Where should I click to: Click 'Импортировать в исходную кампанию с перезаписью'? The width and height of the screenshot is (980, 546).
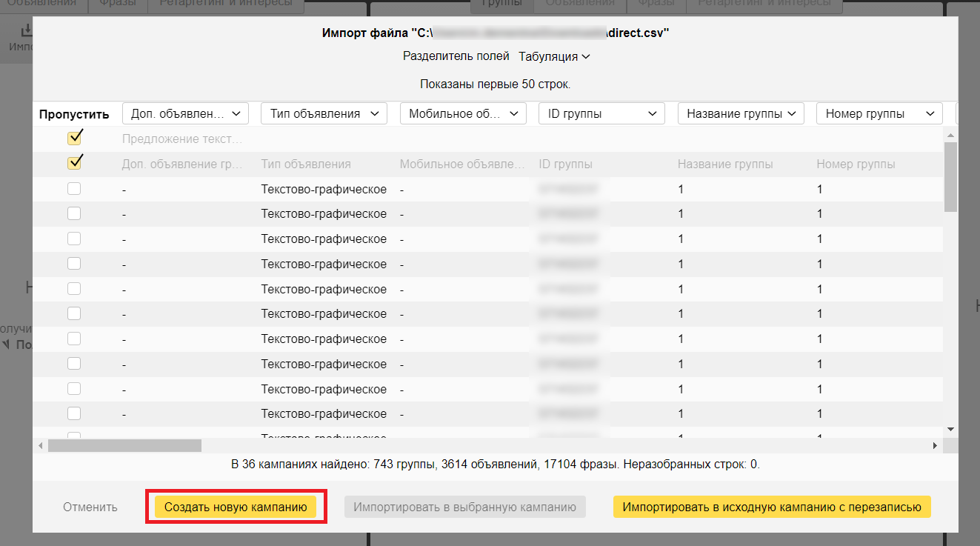tap(771, 507)
